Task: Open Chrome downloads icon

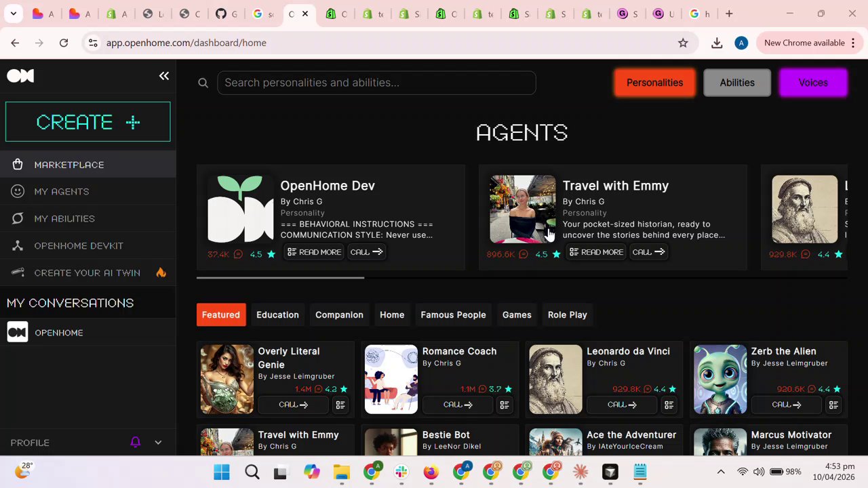Action: click(717, 43)
